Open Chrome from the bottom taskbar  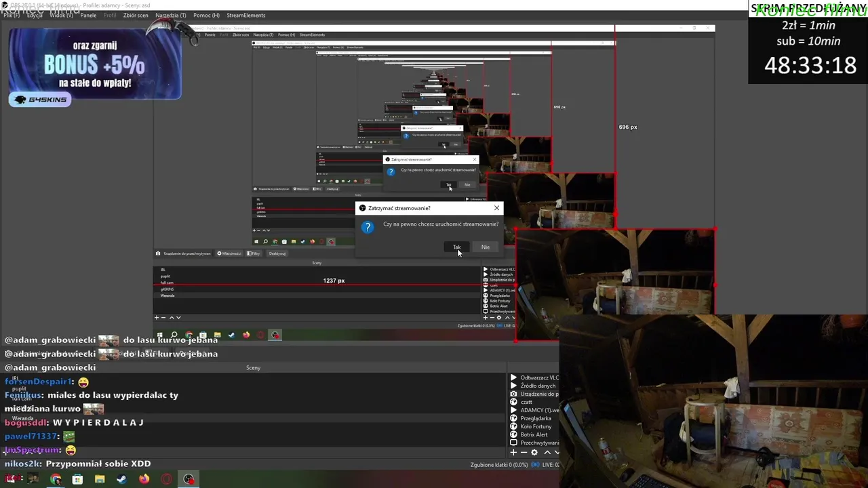(x=56, y=479)
